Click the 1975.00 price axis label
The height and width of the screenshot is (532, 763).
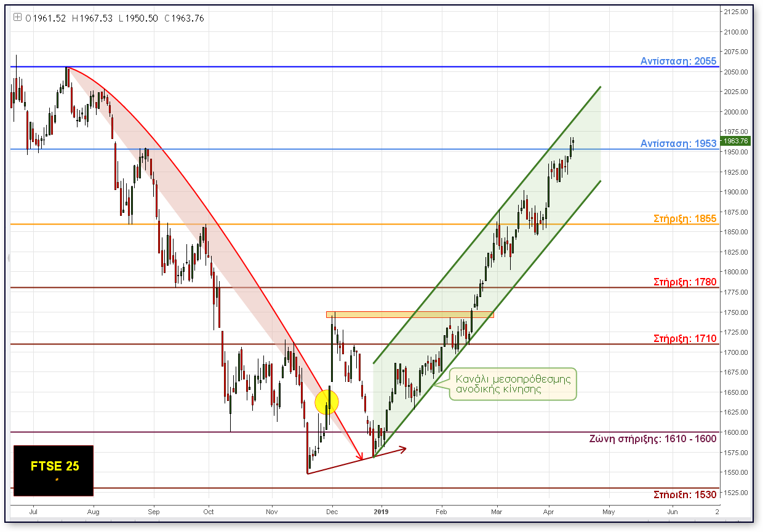[736, 132]
